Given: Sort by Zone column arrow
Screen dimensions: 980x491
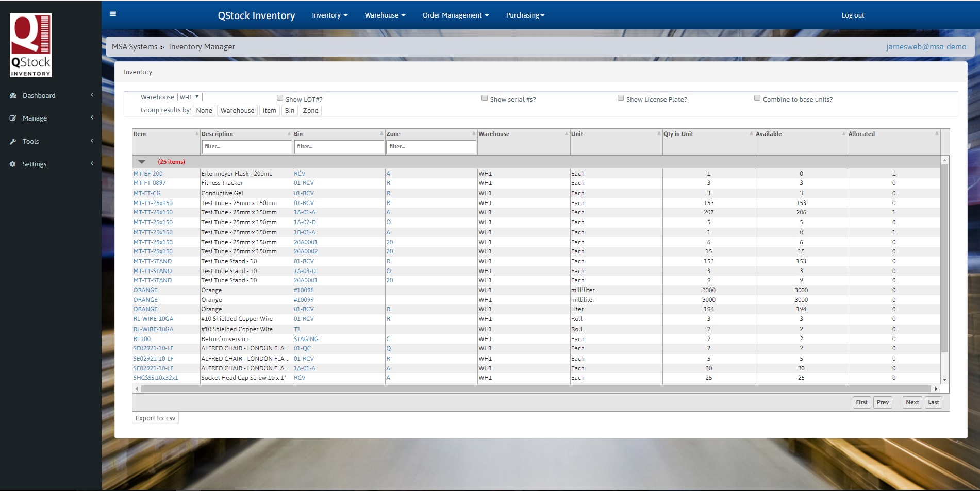Looking at the screenshot, I should point(474,134).
